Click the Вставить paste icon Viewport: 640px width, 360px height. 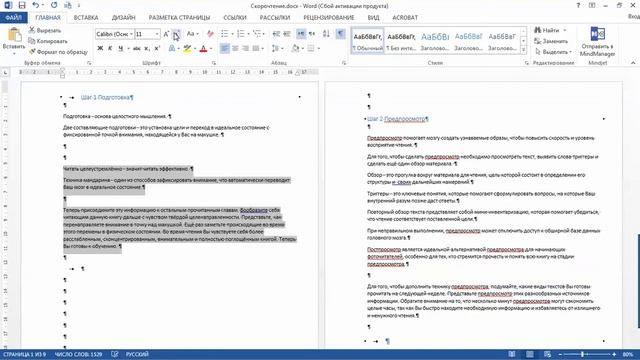(x=14, y=35)
